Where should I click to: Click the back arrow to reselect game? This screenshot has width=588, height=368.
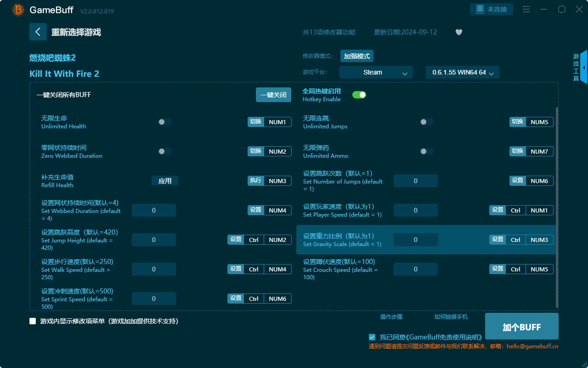tap(38, 31)
